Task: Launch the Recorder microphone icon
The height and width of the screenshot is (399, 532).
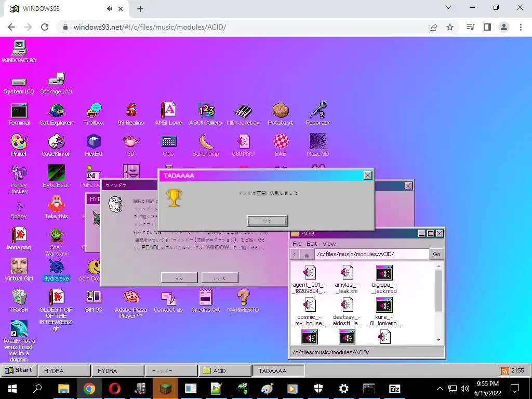Action: 317,111
